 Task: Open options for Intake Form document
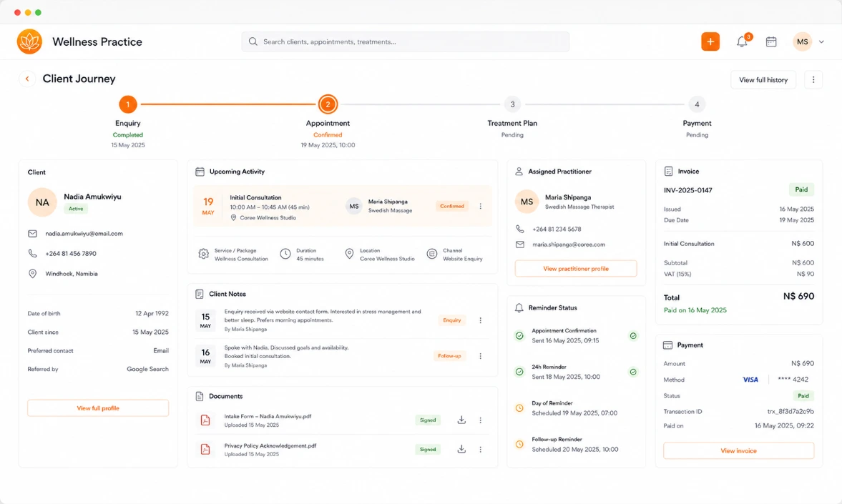481,420
